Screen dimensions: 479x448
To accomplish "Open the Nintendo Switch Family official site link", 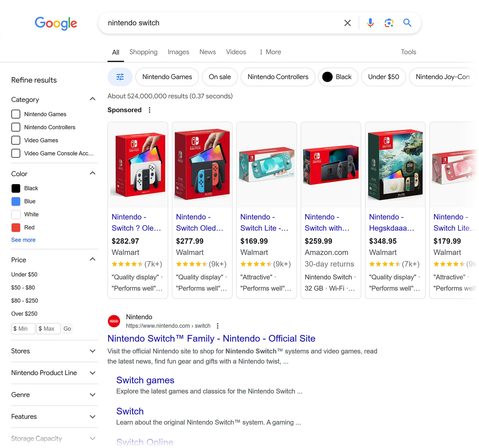I will pos(211,338).
